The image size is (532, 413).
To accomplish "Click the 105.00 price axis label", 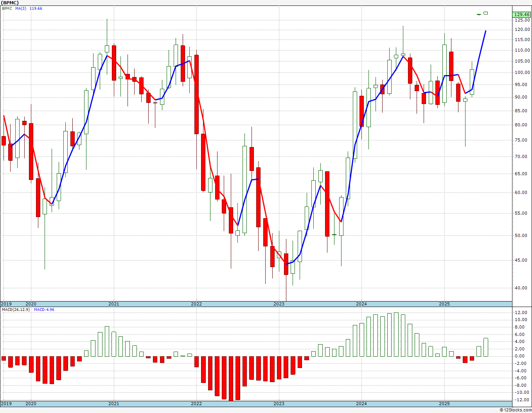I will tap(522, 61).
